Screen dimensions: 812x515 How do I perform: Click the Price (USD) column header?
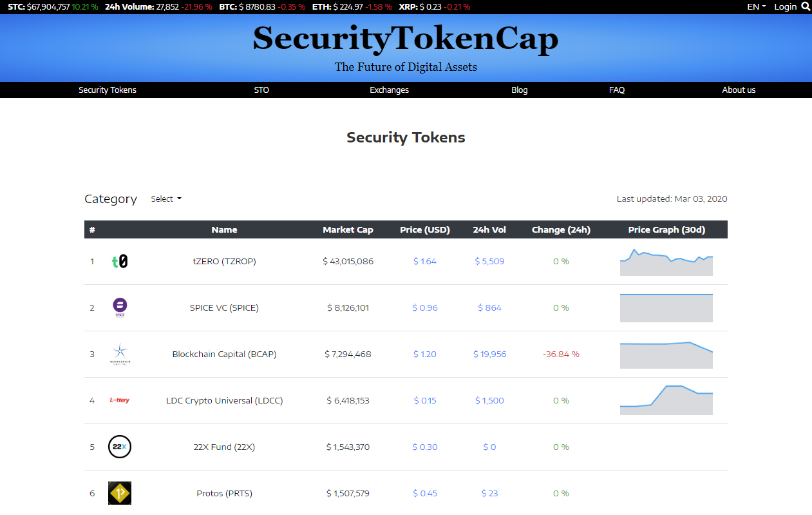click(x=425, y=229)
